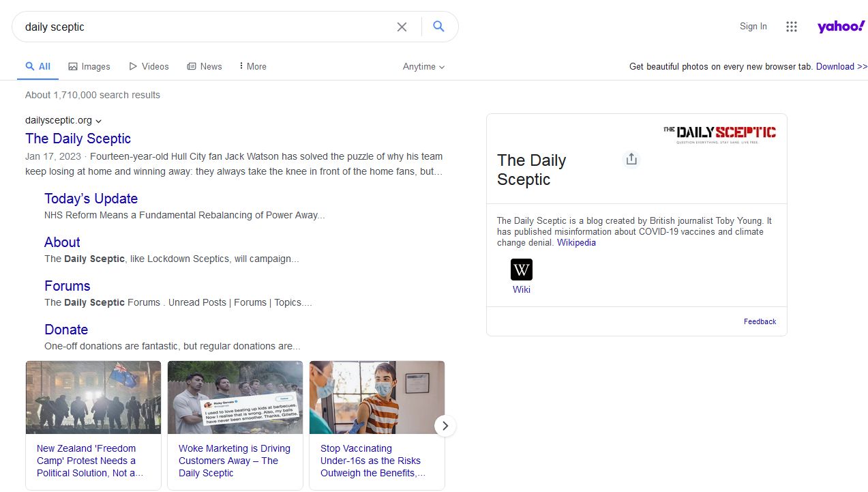Click inside the search input field

(x=205, y=27)
